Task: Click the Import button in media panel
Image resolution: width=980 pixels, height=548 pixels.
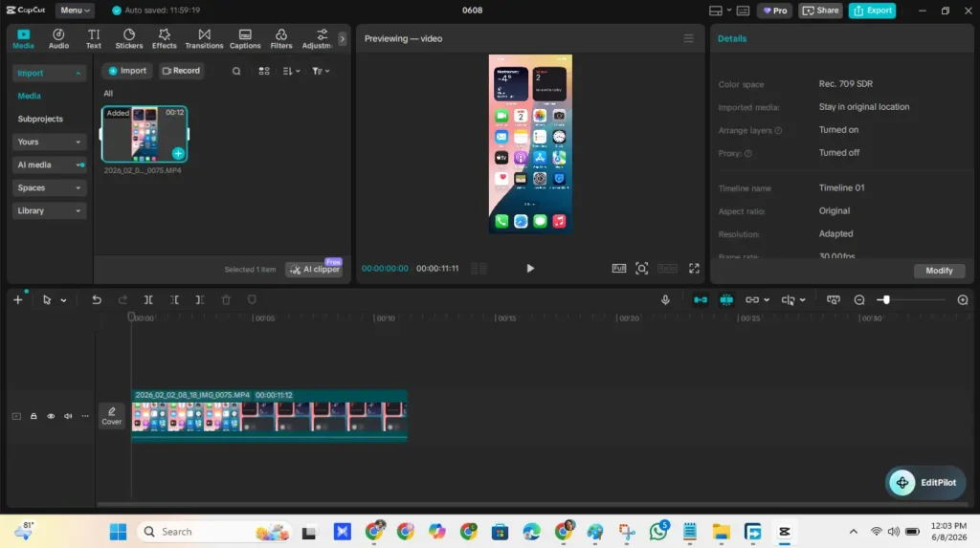Action: point(127,71)
